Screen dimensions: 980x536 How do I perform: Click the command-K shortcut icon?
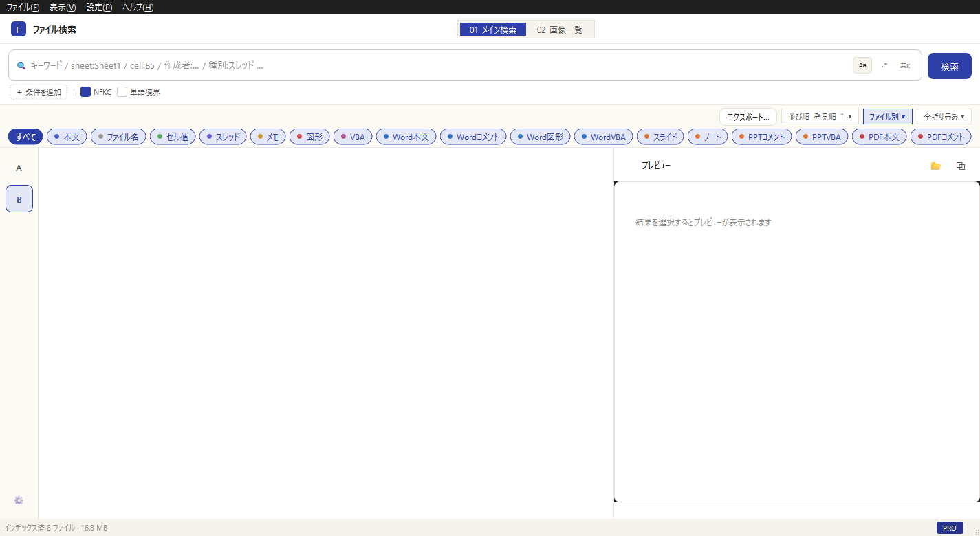(x=905, y=65)
